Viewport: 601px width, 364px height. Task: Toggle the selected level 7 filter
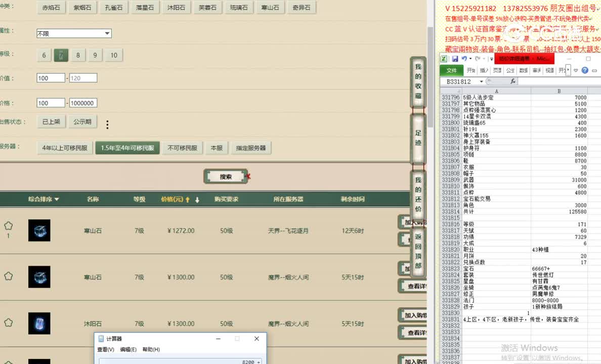[61, 55]
